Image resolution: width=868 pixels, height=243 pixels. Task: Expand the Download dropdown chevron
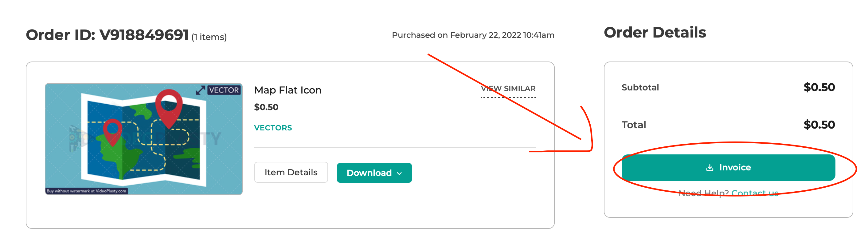(400, 173)
